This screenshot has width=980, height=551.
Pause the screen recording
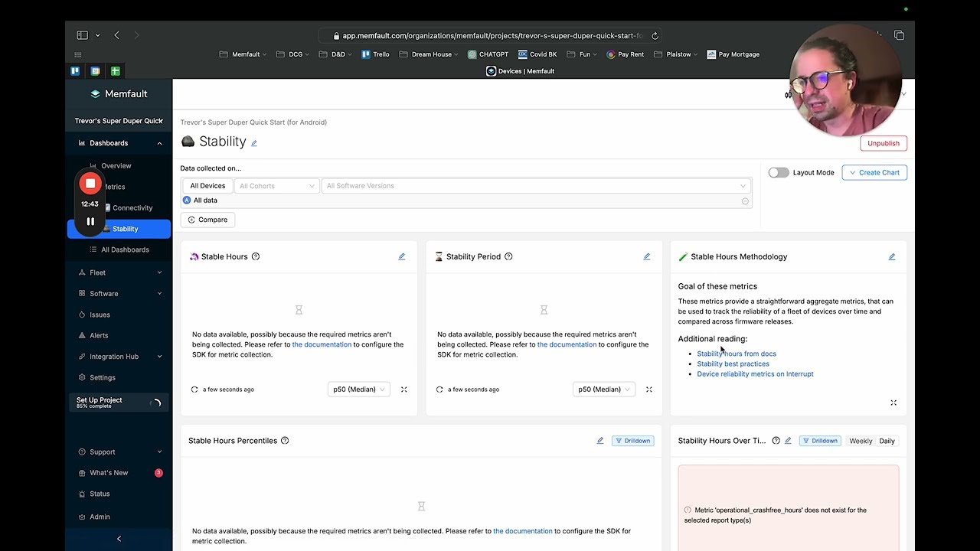pyautogui.click(x=90, y=222)
